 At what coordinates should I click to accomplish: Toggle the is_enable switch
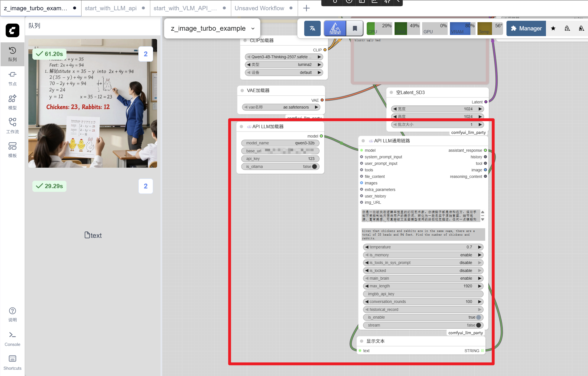pos(478,317)
